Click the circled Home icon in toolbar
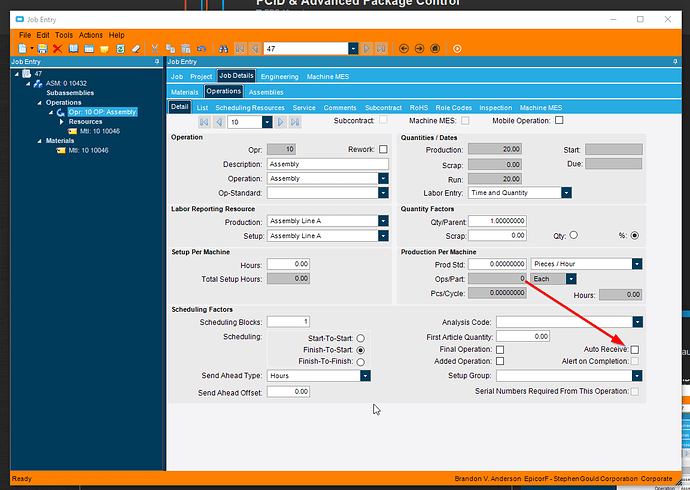690x490 pixels. (x=435, y=48)
